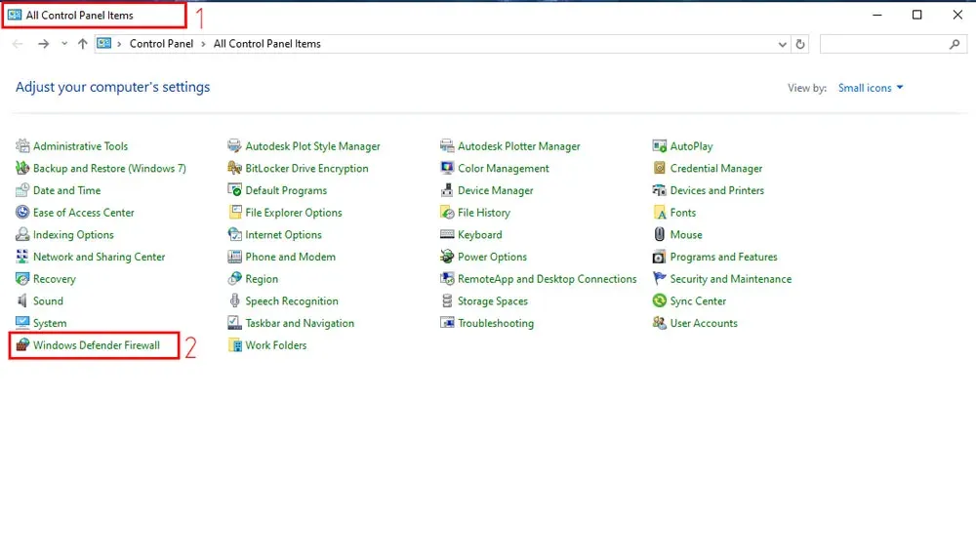The width and height of the screenshot is (976, 560).
Task: Select the Ease of Access Center icon
Action: [x=22, y=212]
